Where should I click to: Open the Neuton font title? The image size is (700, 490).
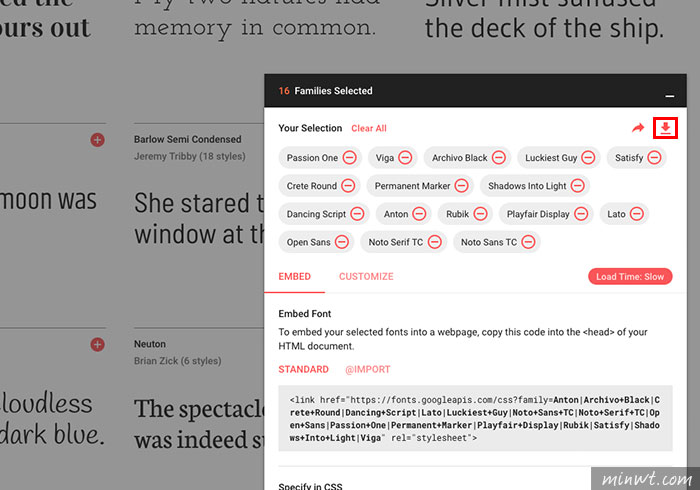[x=150, y=344]
